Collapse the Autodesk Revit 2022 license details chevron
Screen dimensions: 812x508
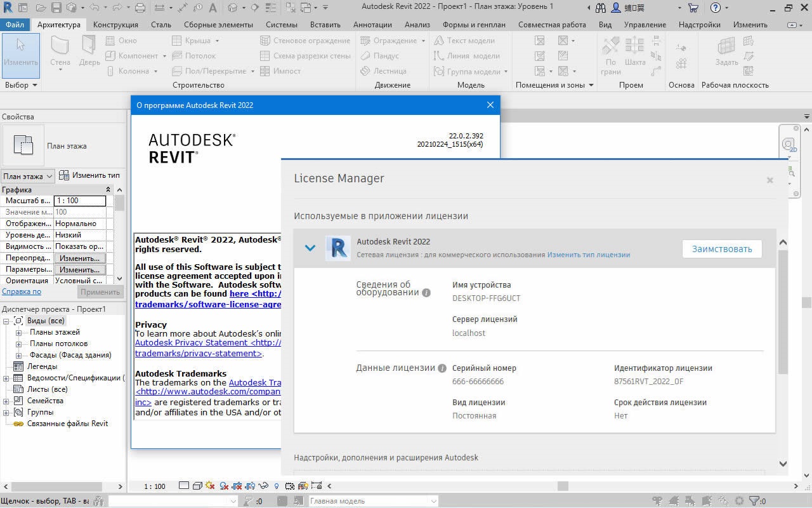[310, 248]
